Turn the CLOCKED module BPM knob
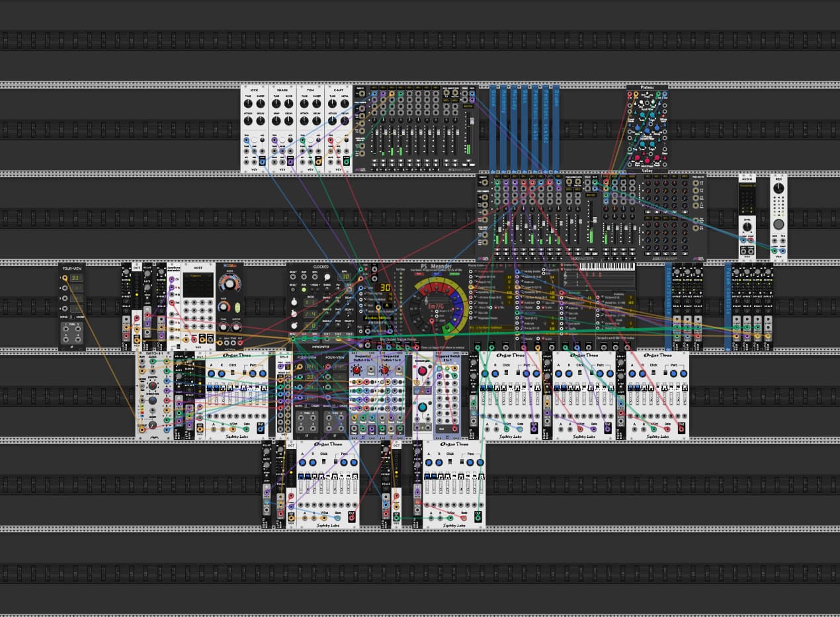 (x=327, y=277)
